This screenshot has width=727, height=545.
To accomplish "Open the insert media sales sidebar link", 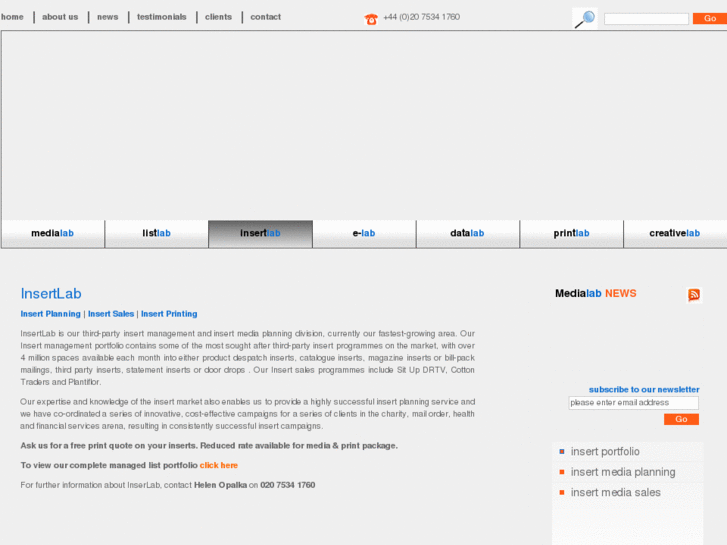I will tap(616, 492).
